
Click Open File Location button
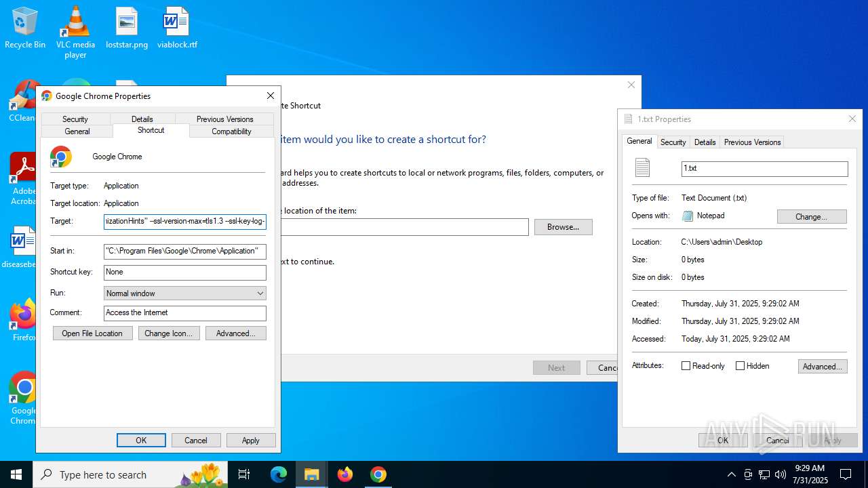point(92,333)
